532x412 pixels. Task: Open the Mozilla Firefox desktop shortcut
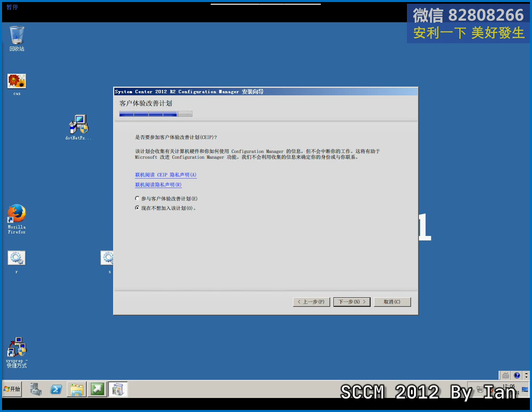[x=17, y=219]
